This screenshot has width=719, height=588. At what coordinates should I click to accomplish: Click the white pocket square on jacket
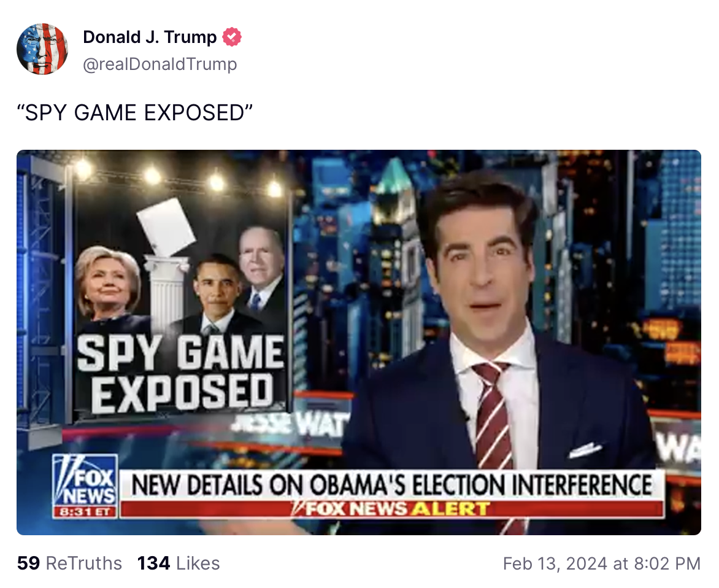[585, 449]
